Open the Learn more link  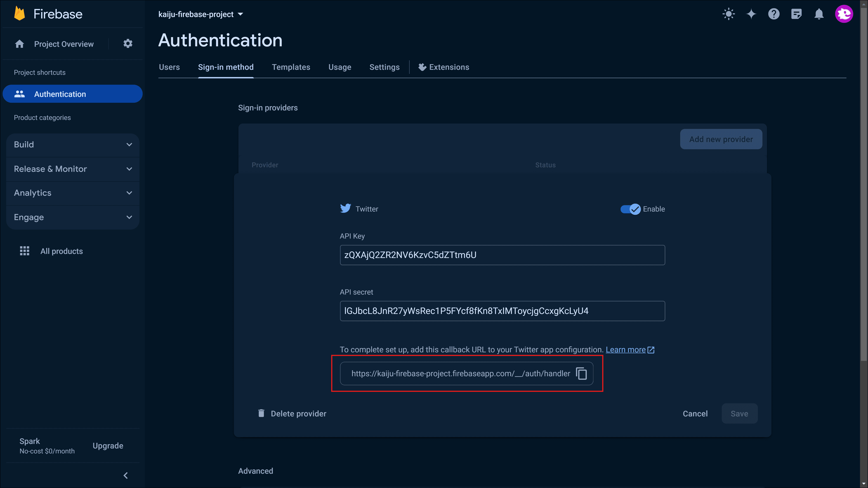[625, 350]
